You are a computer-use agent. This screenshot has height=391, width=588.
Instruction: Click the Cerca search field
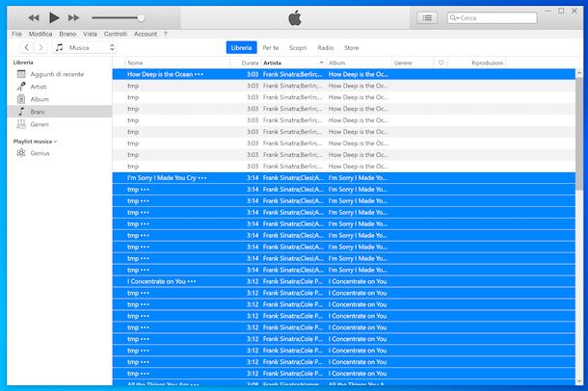492,17
